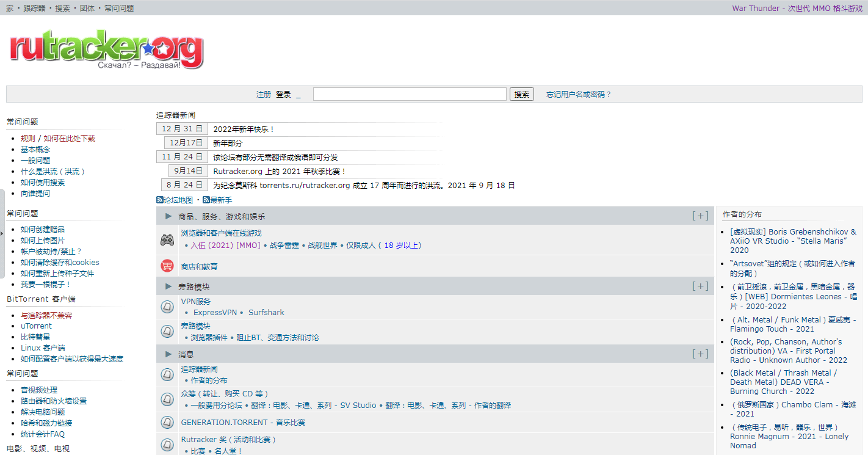This screenshot has width=868, height=455.
Task: Select the forum icon next to 众筹 subforum
Action: pyautogui.click(x=167, y=399)
